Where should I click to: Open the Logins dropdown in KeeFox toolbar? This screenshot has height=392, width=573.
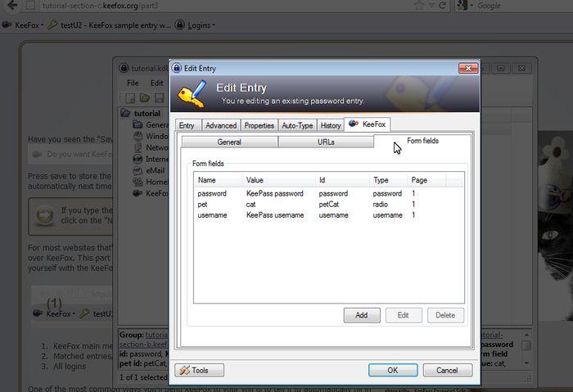[x=195, y=25]
